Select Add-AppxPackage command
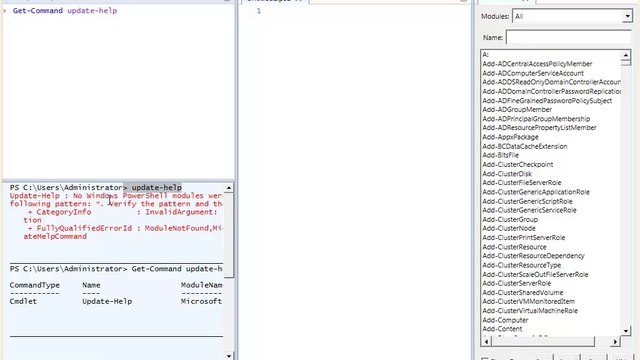This screenshot has height=360, width=640. pos(510,137)
